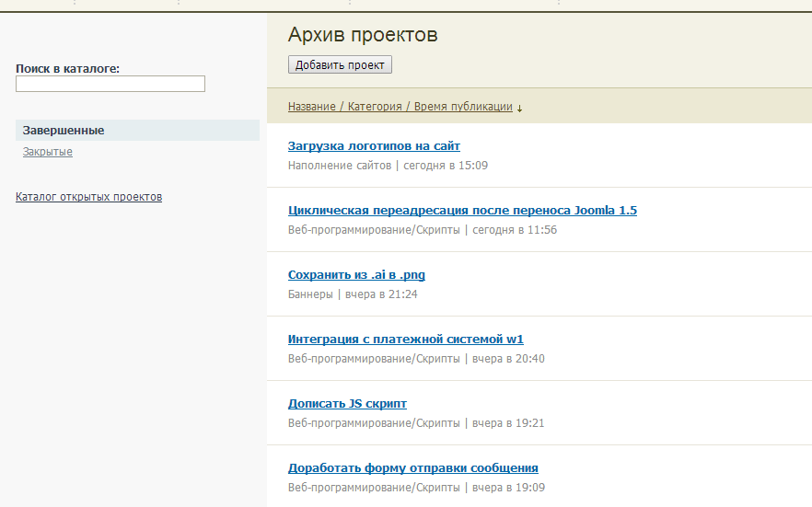Click the Баннеры category label
The image size is (812, 507).
(x=310, y=294)
